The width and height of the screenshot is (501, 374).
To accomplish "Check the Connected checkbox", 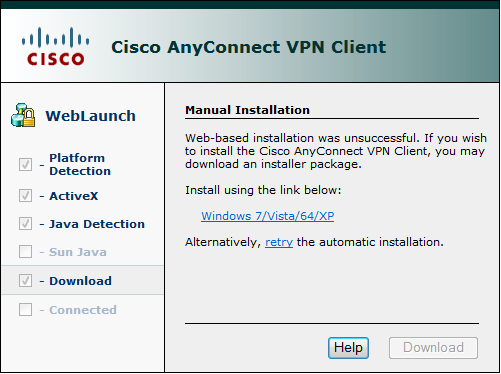I will point(25,310).
